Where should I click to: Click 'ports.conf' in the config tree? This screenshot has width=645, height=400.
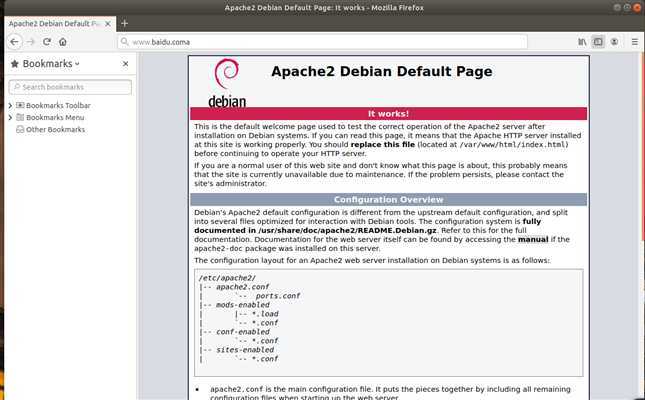point(278,296)
